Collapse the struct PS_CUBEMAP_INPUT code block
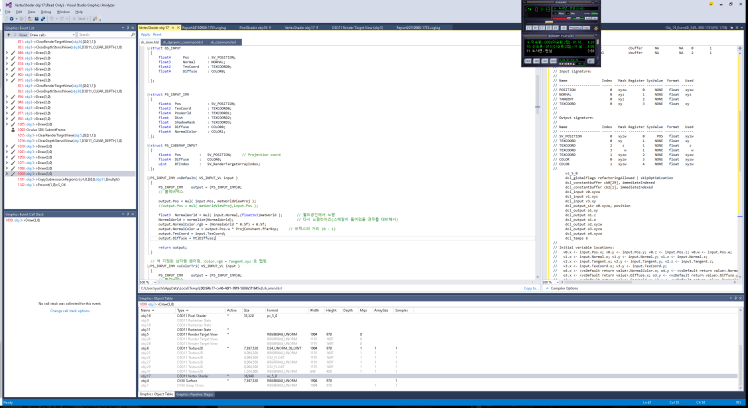The height and width of the screenshot is (408, 748). pyautogui.click(x=148, y=146)
